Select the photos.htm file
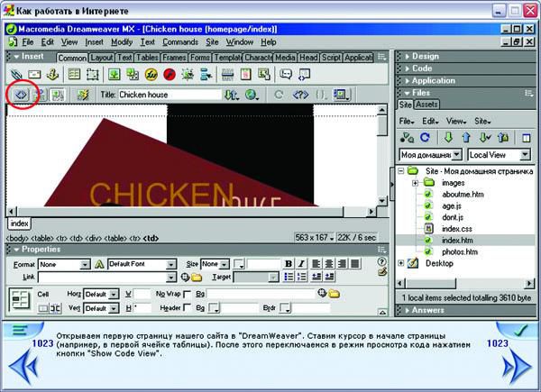Viewport: 541px width, 392px height. click(460, 251)
